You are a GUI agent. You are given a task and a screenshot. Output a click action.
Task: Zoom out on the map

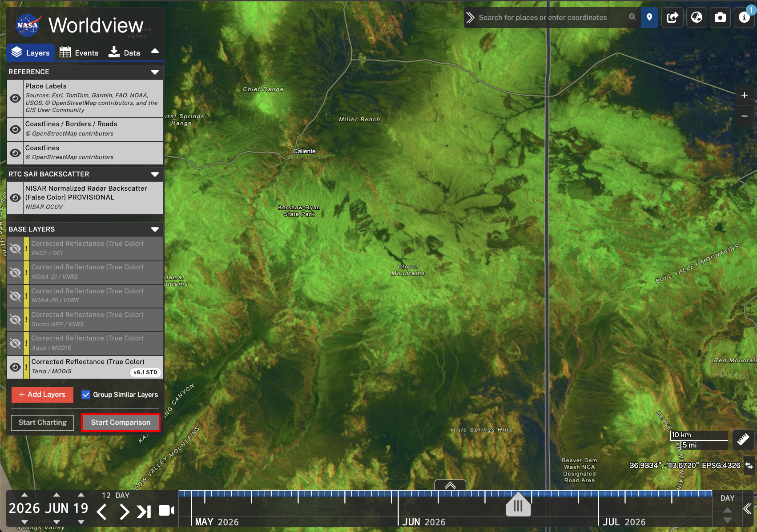[745, 116]
